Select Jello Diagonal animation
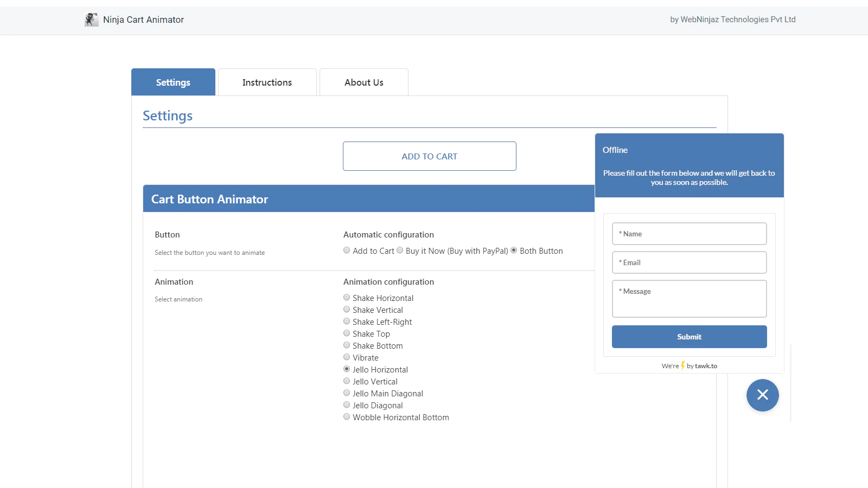This screenshot has height=488, width=868. 347,405
